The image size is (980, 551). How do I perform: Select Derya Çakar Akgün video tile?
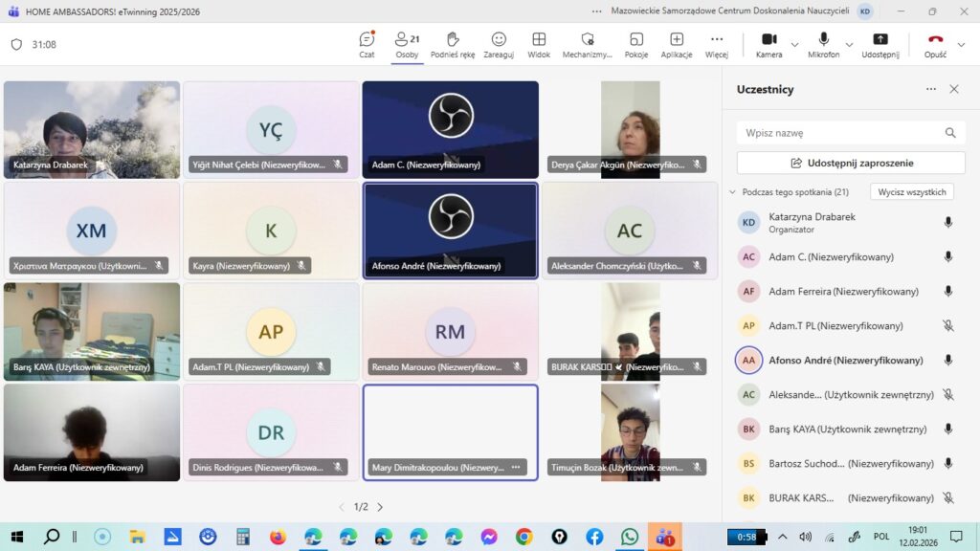(630, 130)
